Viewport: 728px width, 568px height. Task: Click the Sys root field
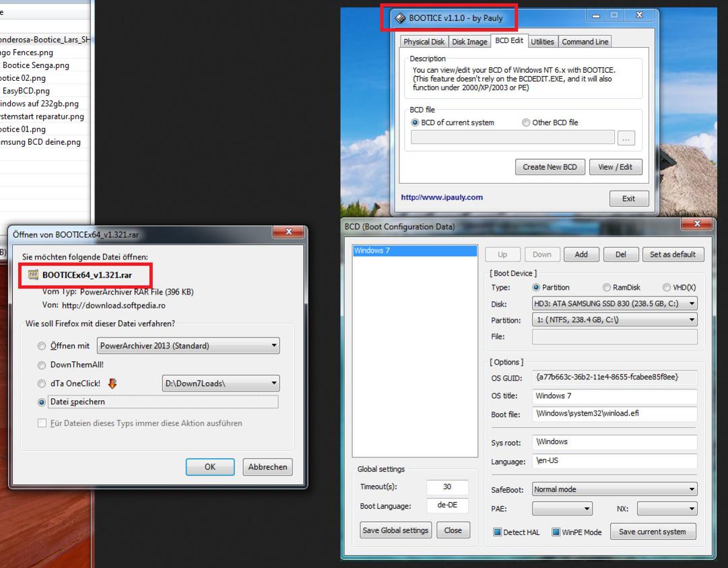click(x=615, y=442)
